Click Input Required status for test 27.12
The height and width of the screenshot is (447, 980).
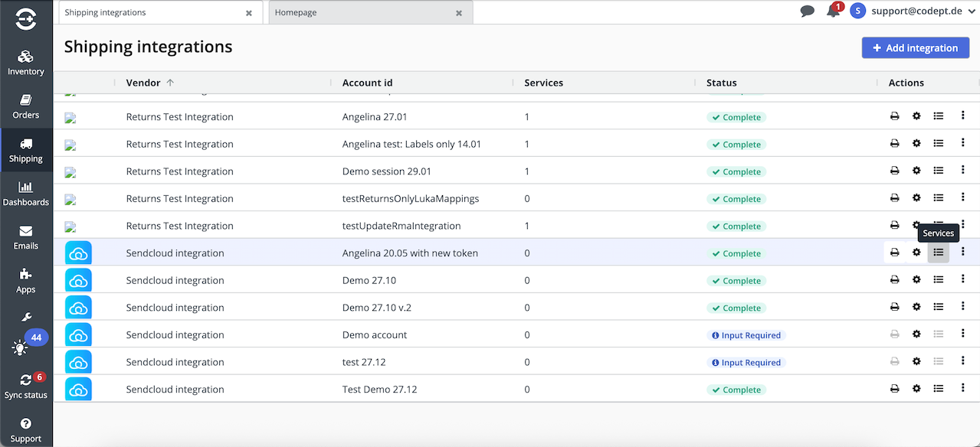pos(746,362)
